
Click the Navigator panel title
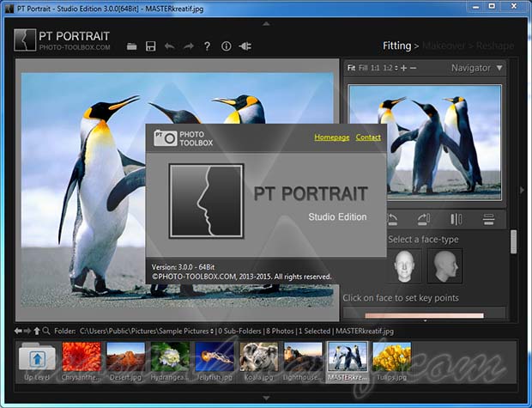(x=470, y=68)
